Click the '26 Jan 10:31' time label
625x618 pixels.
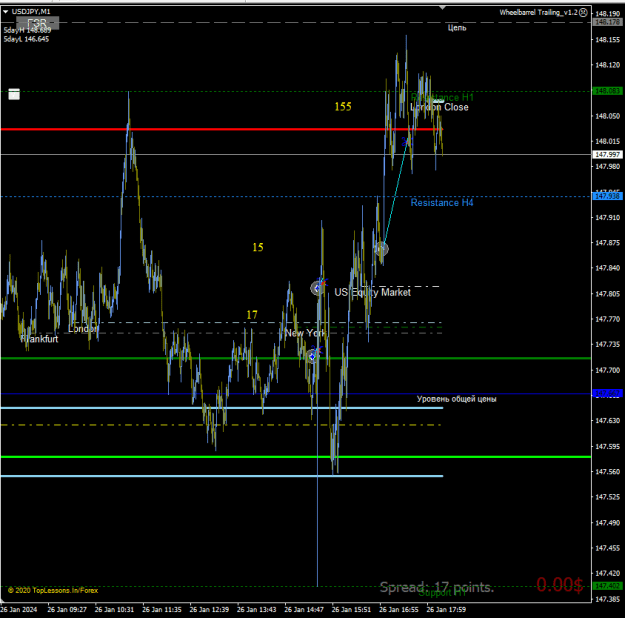(x=114, y=609)
